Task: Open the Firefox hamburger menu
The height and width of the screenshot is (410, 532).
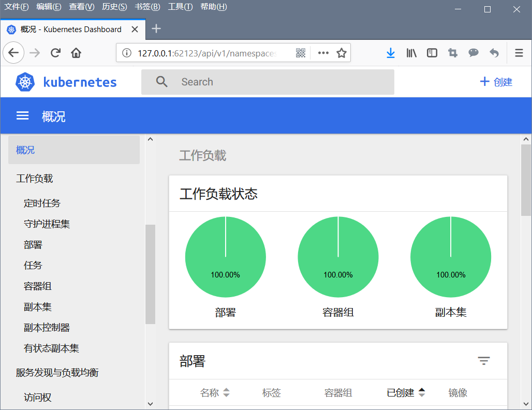Action: click(x=519, y=53)
